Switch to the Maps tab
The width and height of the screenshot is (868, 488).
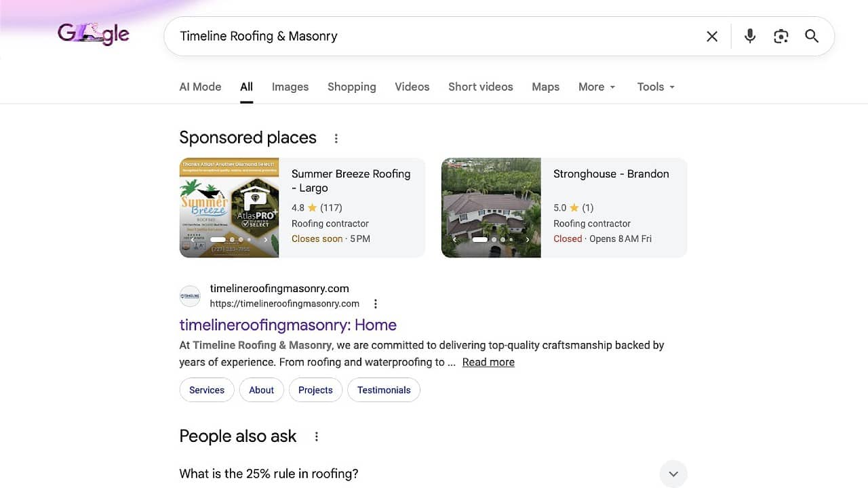(545, 87)
